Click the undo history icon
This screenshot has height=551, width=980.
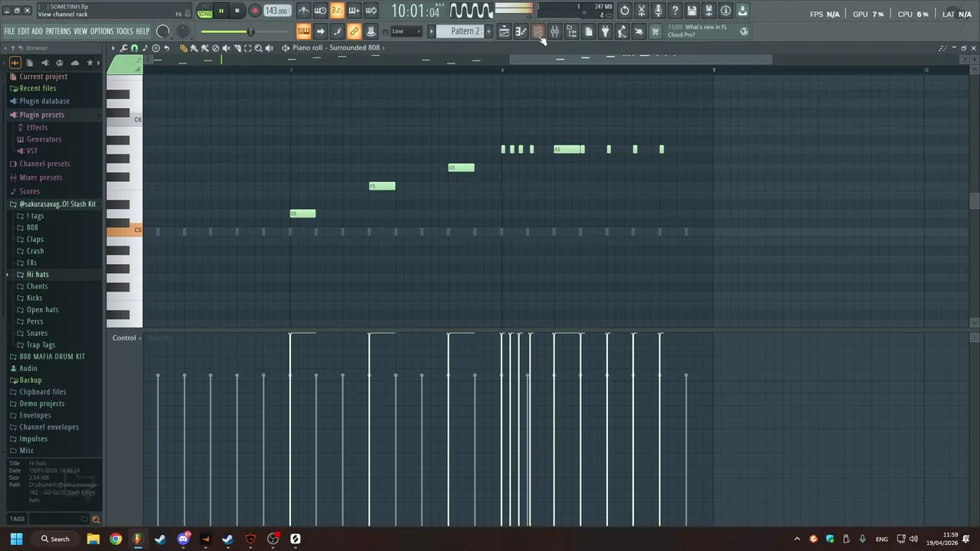pyautogui.click(x=625, y=11)
